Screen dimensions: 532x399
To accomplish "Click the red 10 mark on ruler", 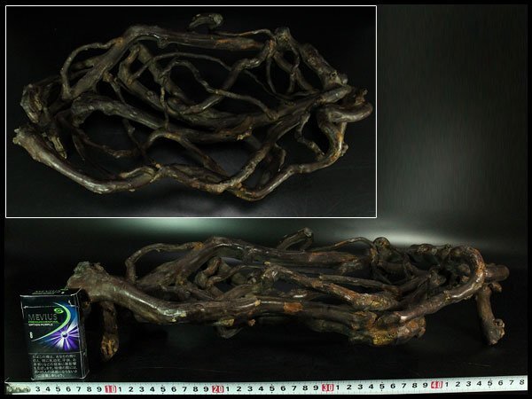I will (111, 389).
